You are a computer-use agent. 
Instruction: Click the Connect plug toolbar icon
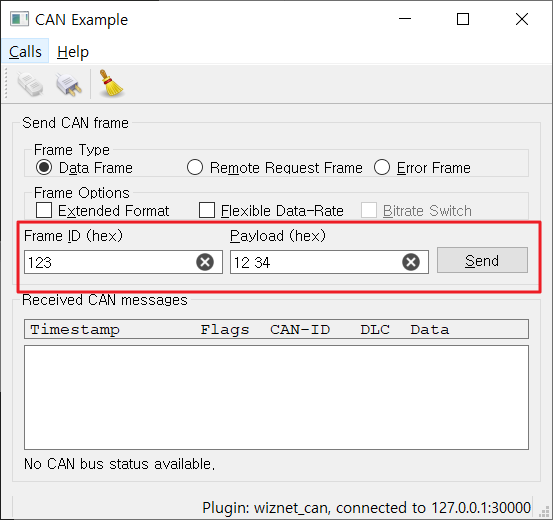coord(30,84)
